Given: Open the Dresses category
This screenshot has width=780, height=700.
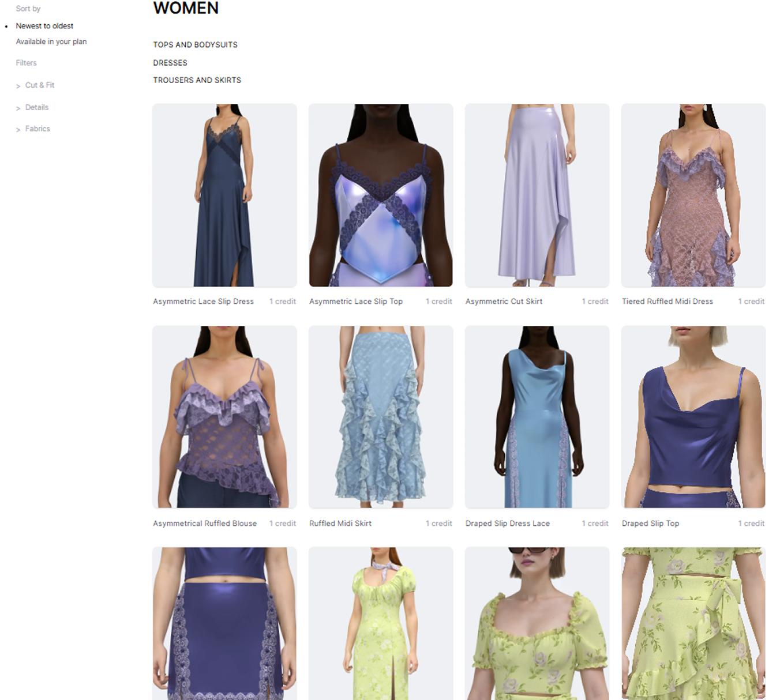Looking at the screenshot, I should (170, 63).
